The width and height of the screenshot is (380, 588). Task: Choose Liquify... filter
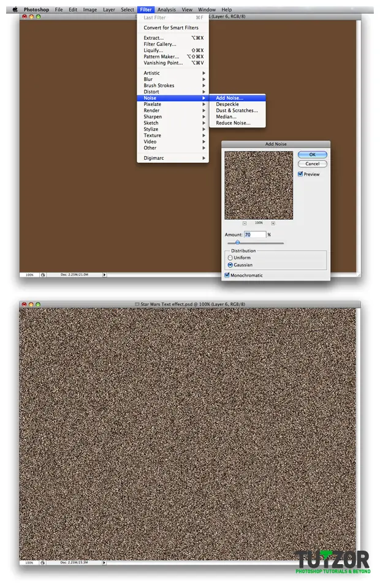point(173,50)
